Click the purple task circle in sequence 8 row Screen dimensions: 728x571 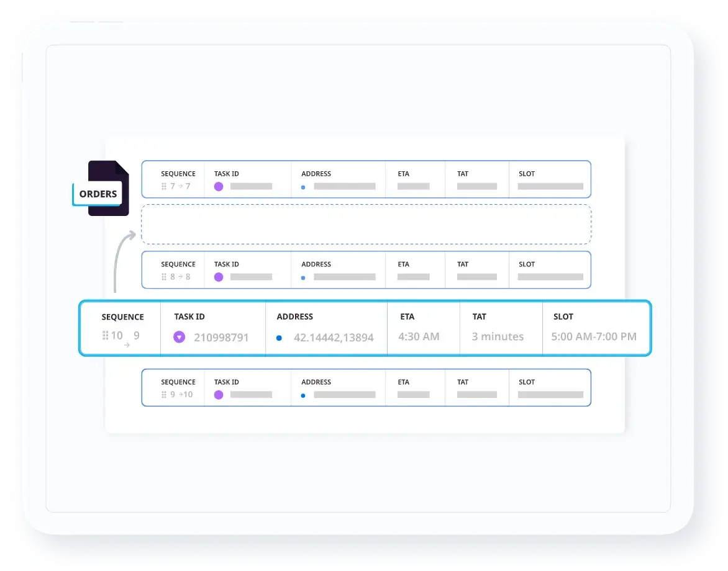coord(219,277)
